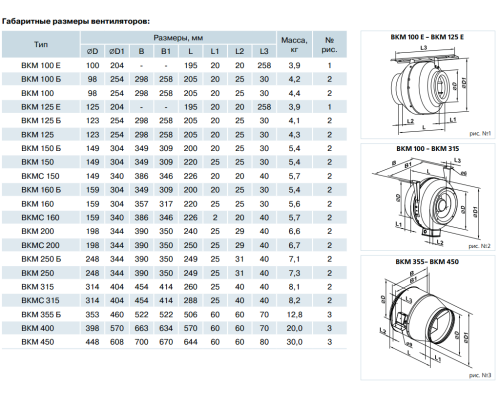Select row label 'ВКМ 355 Б'

point(41,314)
